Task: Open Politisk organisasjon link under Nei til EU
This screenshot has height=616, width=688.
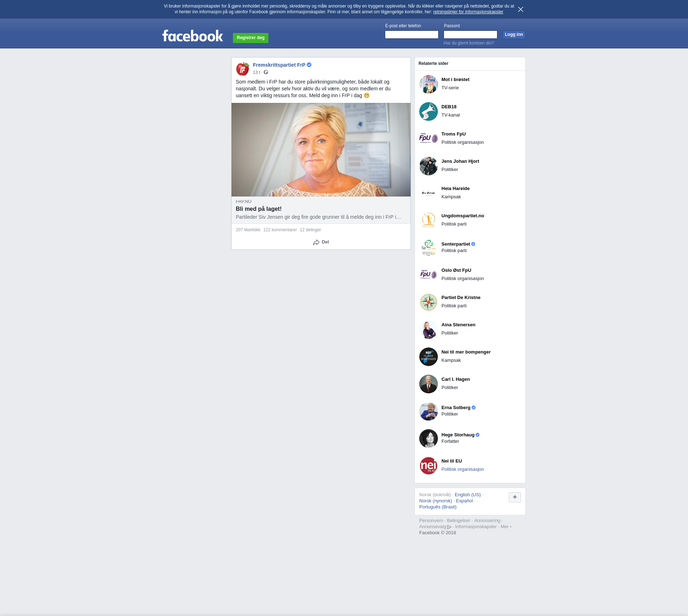Action: pyautogui.click(x=463, y=469)
